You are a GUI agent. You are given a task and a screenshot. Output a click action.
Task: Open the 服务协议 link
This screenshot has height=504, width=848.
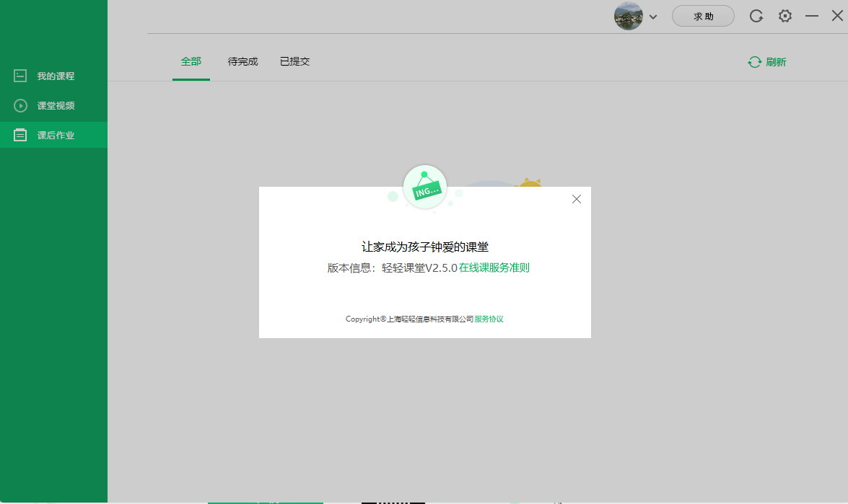tap(490, 318)
